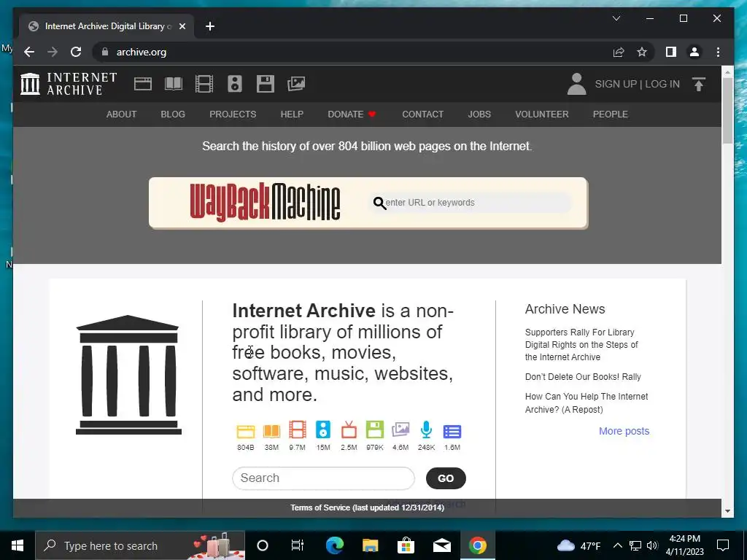Open the ABOUT menu item
Viewport: 747px width, 560px height.
click(x=122, y=114)
